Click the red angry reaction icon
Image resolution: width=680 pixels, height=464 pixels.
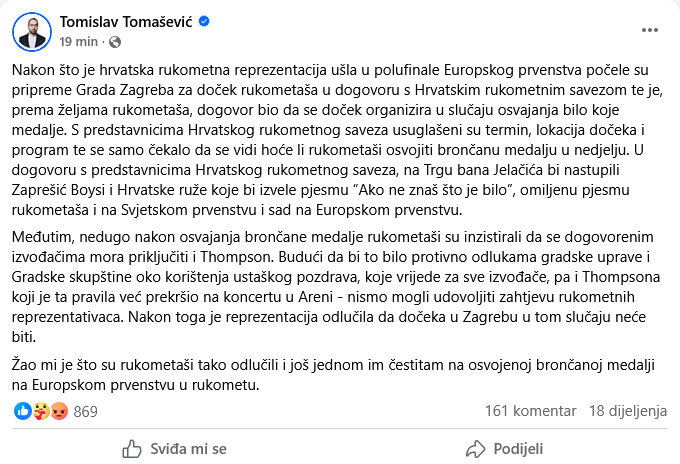59,411
